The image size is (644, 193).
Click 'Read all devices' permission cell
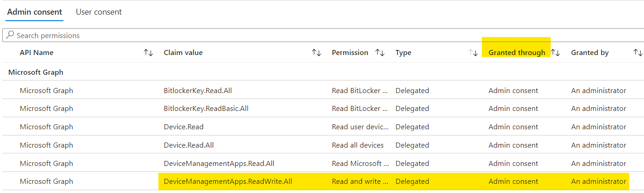358,145
